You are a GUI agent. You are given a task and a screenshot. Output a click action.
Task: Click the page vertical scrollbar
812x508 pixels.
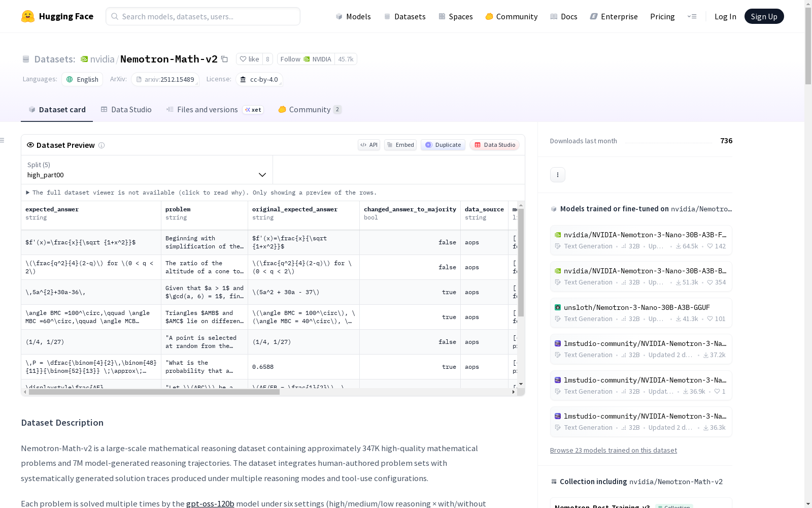coord(808,46)
